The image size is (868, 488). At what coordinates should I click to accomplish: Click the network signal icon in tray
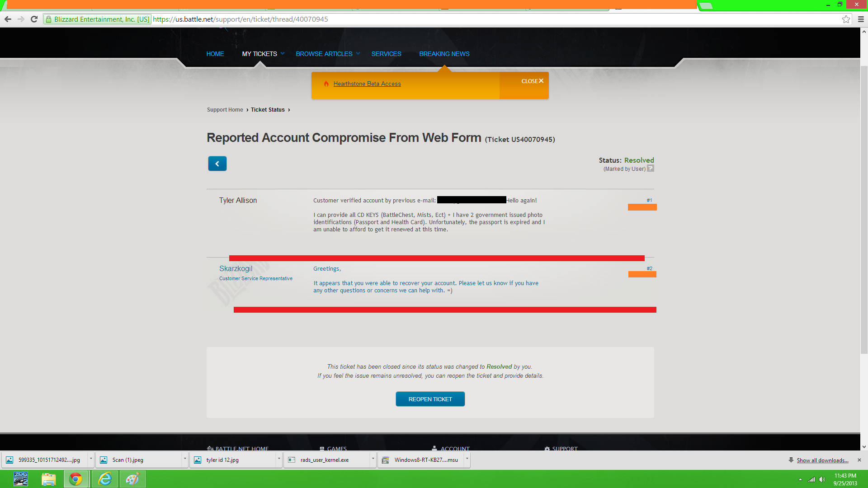click(811, 479)
